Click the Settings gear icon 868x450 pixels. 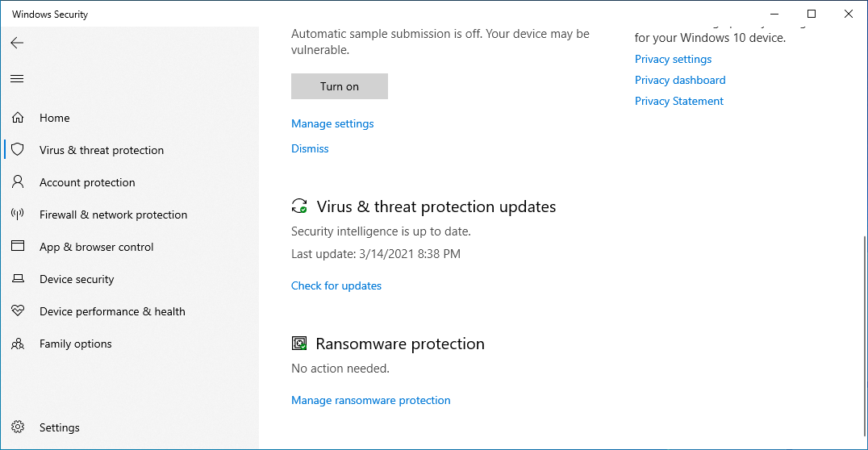(18, 427)
